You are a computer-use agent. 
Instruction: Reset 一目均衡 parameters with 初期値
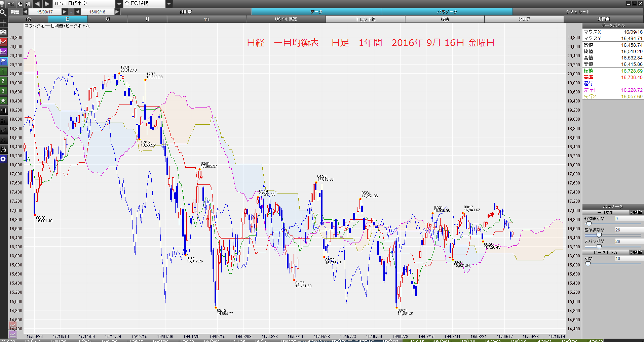pyautogui.click(x=636, y=212)
